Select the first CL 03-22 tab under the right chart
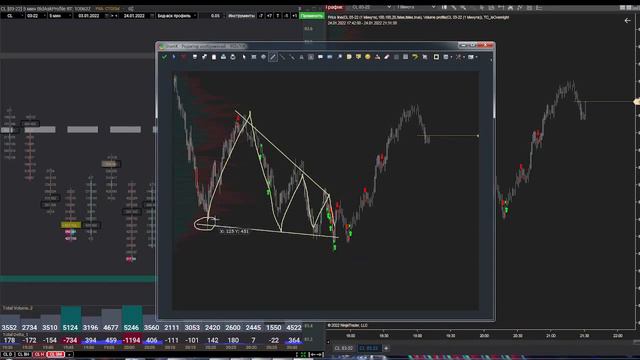Image resolution: width=640 pixels, height=360 pixels. [x=344, y=348]
